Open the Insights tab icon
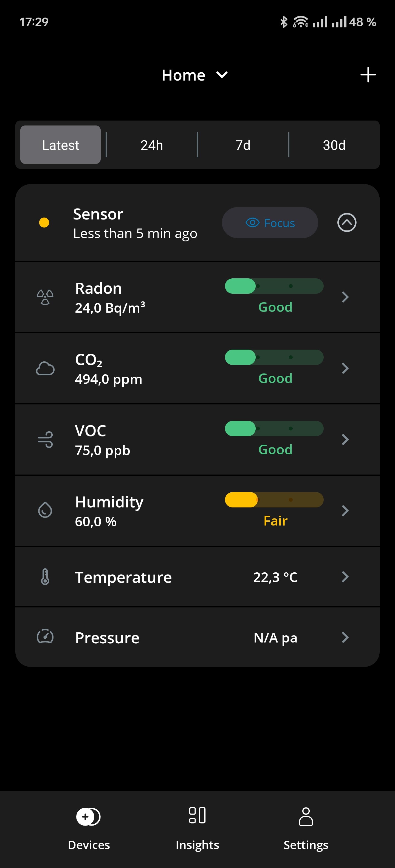The image size is (395, 868). (197, 816)
